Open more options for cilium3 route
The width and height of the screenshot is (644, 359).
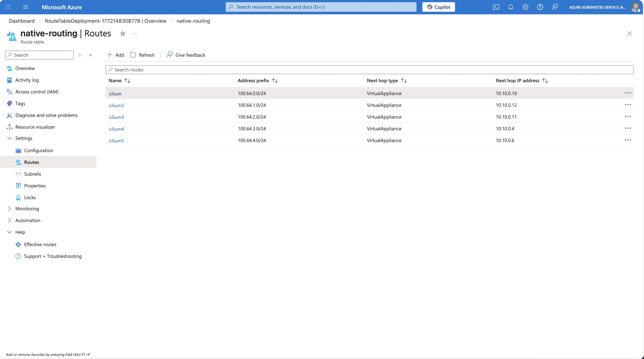627,116
